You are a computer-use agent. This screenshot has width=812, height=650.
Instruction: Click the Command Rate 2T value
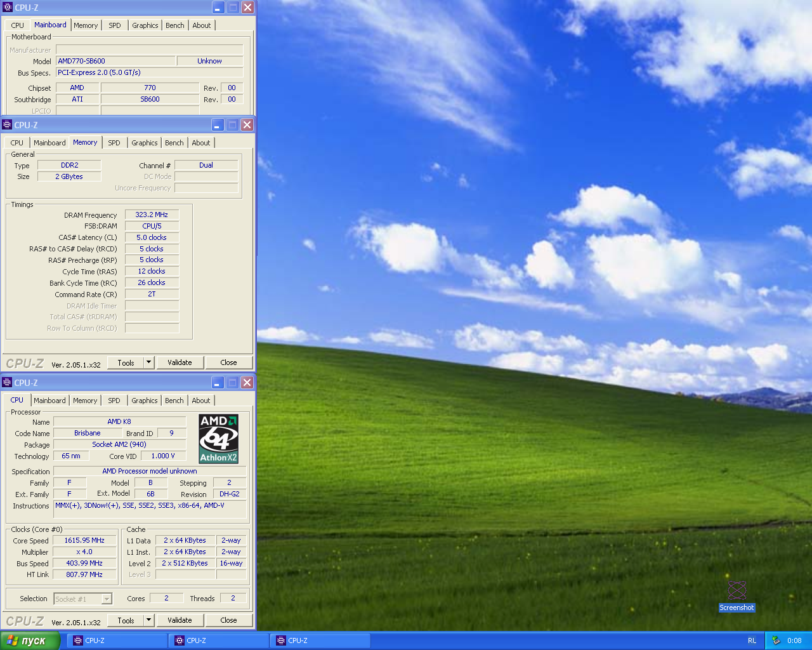click(x=152, y=294)
